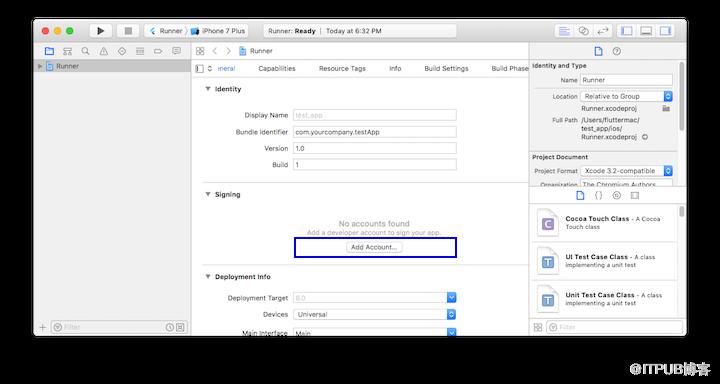
Task: Show the Object library
Action: [617, 196]
